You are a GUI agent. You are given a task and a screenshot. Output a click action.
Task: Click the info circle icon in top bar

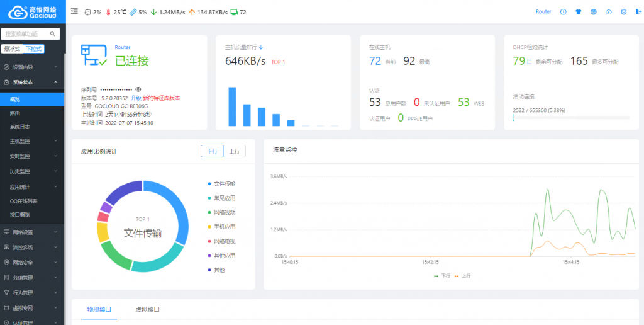[563, 12]
